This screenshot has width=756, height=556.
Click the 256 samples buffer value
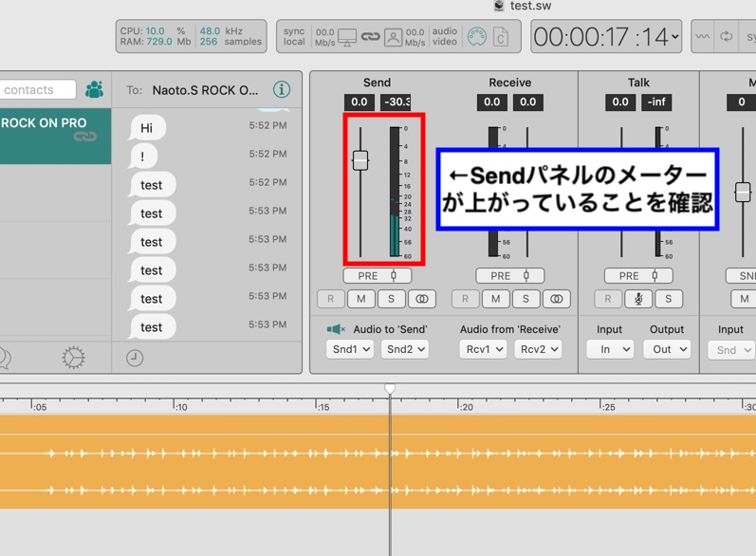[x=209, y=42]
